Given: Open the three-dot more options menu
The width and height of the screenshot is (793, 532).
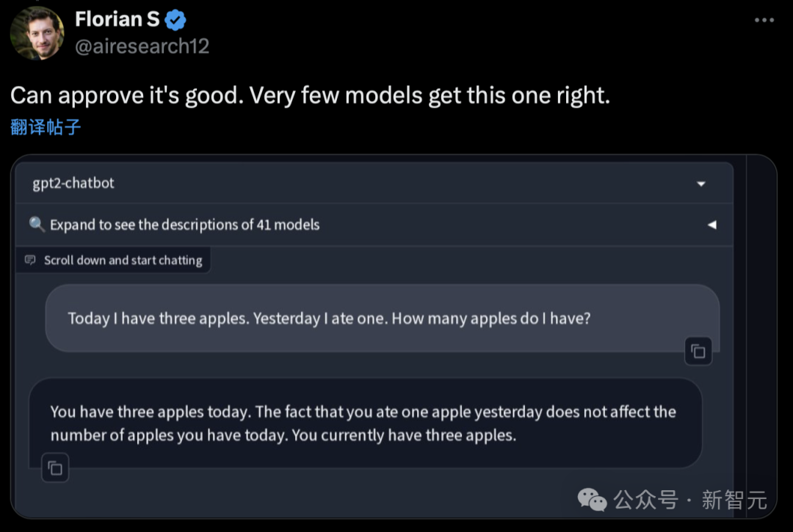Looking at the screenshot, I should tap(764, 20).
